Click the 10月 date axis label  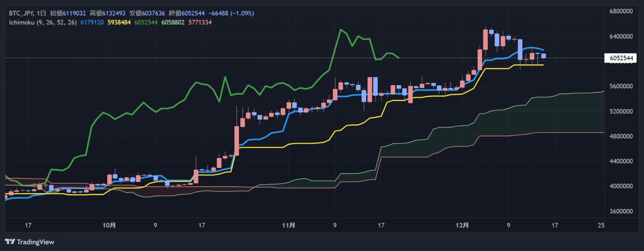(x=109, y=225)
